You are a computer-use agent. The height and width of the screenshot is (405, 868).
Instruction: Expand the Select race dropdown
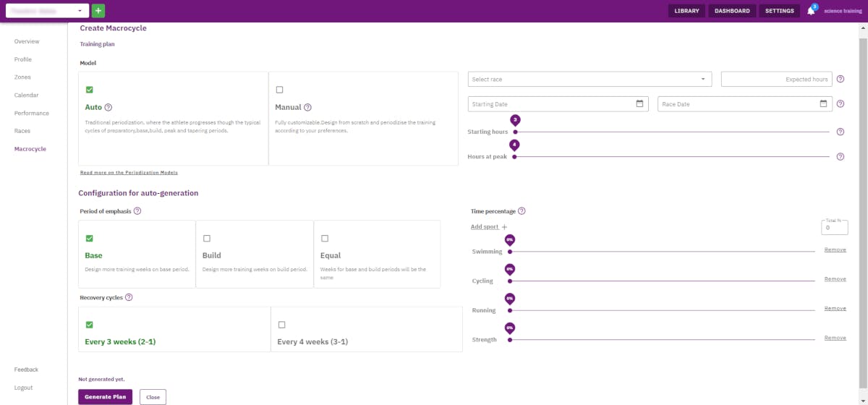point(590,79)
